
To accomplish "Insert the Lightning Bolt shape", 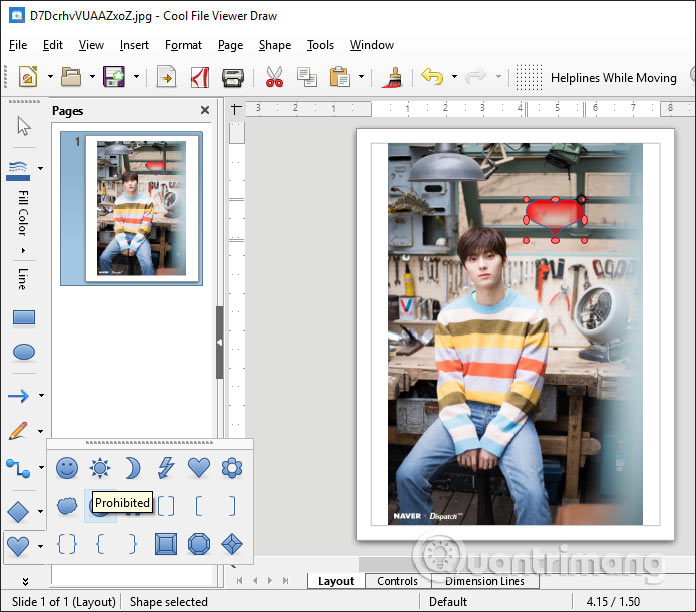I will pos(166,467).
